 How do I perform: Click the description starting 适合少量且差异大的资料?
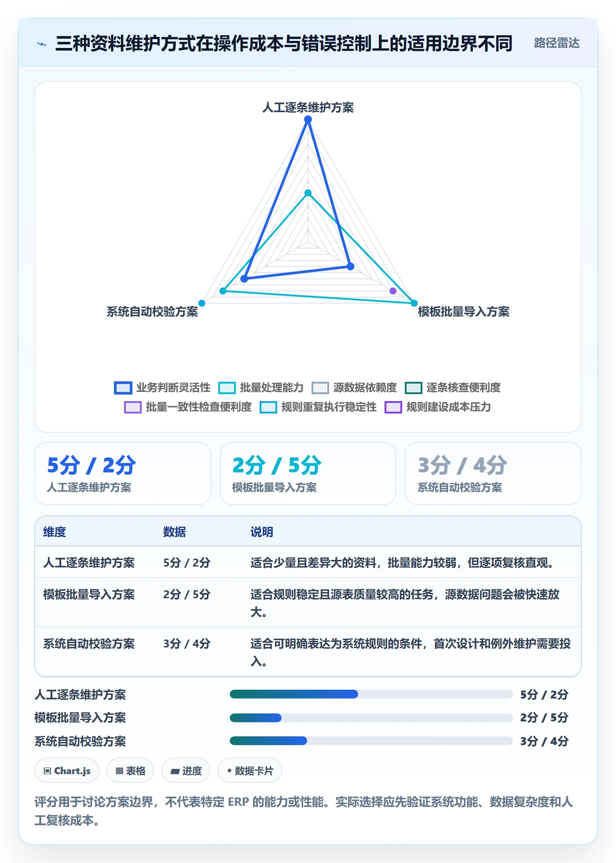403,563
